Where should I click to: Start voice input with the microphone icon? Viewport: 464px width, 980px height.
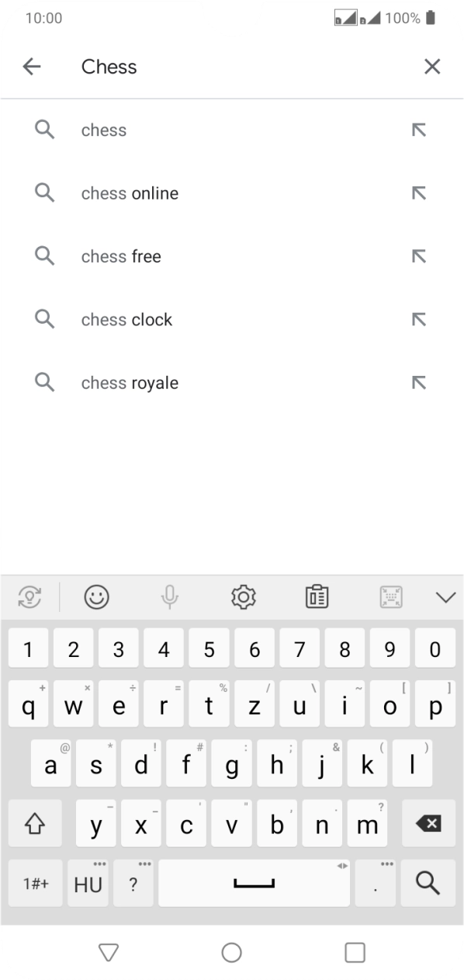(x=169, y=596)
